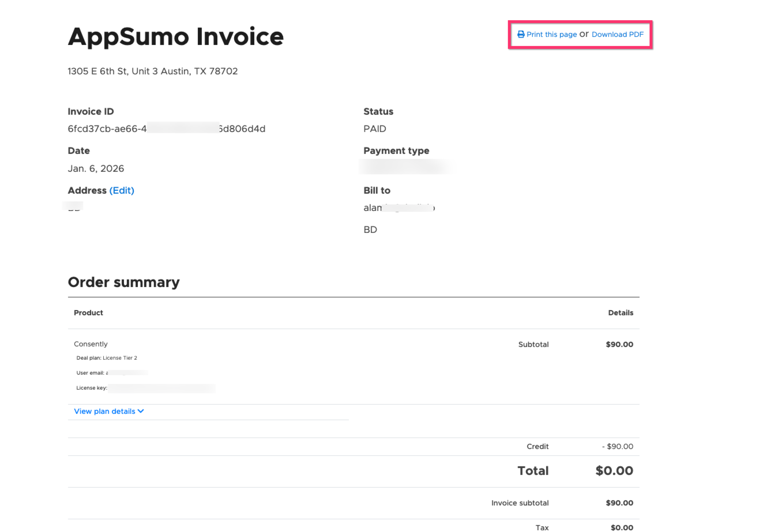Click the date Jan. 6, 2026
The height and width of the screenshot is (532, 782).
(x=96, y=169)
